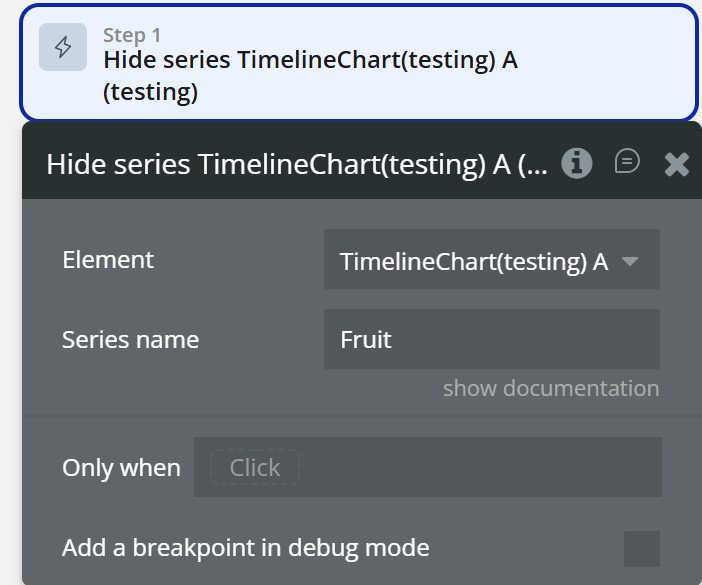
Task: Tick the breakpoint in debug mode checkbox
Action: 641,548
